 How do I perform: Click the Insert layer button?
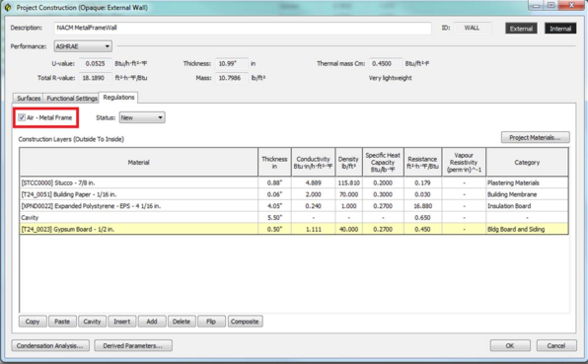122,322
